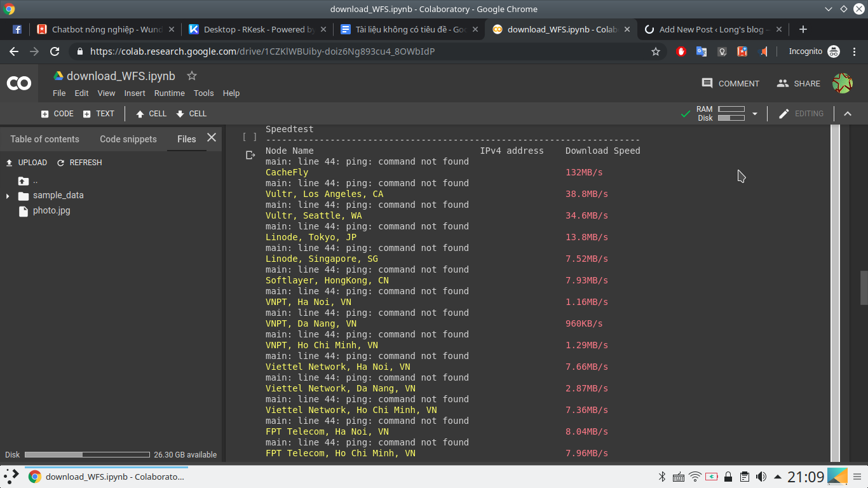
Task: Bookmark this page with the star
Action: pos(656,51)
